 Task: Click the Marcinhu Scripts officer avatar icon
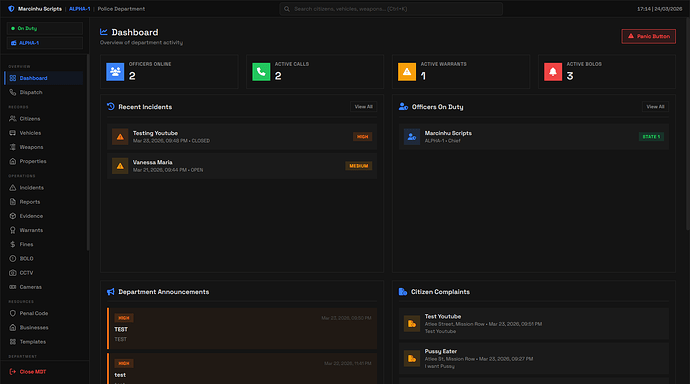tap(412, 137)
